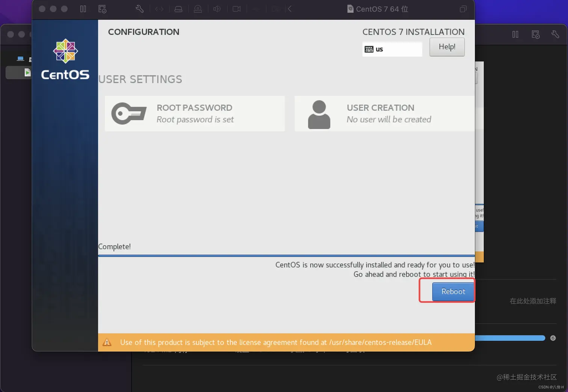
Task: Click the Reboot button
Action: click(453, 292)
